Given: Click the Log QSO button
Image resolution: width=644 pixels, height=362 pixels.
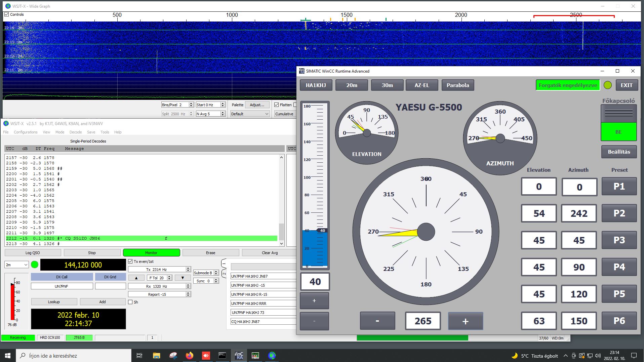Looking at the screenshot, I should coord(33,253).
